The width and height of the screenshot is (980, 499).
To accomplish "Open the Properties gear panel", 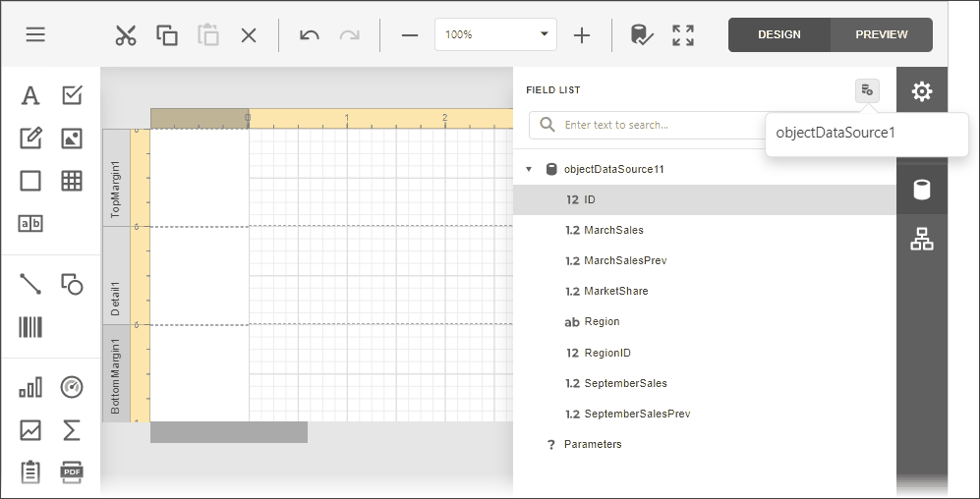I will tap(921, 91).
